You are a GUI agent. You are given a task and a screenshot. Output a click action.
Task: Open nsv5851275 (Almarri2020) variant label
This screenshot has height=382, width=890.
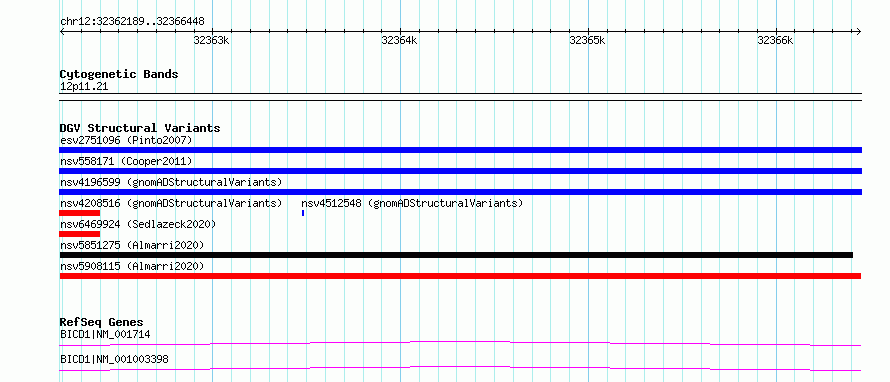click(x=132, y=245)
